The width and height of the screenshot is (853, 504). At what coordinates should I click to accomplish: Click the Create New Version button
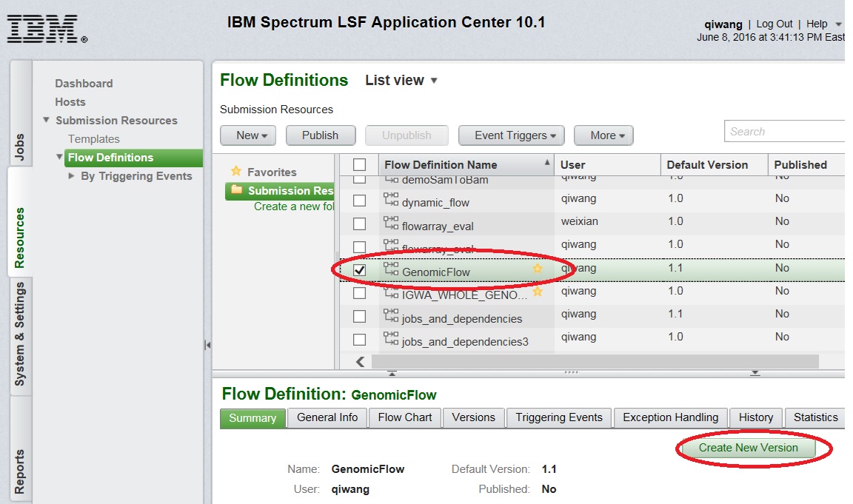748,448
